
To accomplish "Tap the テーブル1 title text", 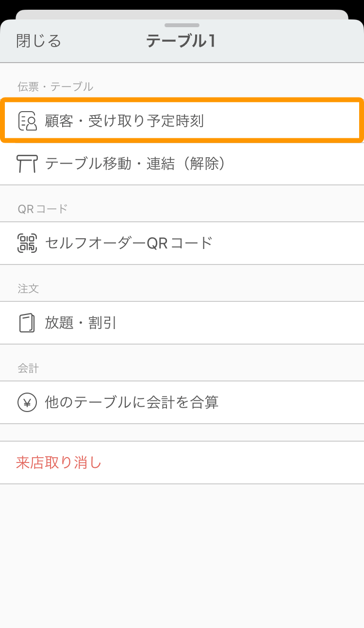I will 181,41.
